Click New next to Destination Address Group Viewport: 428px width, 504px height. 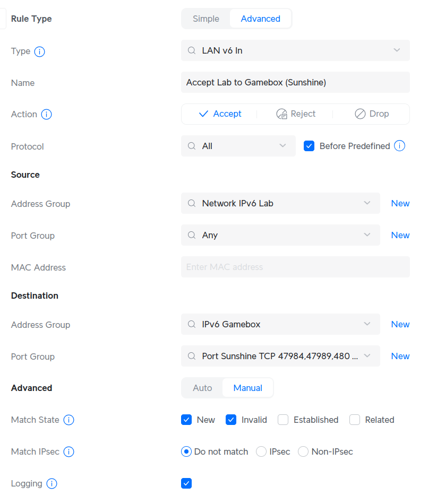[x=400, y=324]
